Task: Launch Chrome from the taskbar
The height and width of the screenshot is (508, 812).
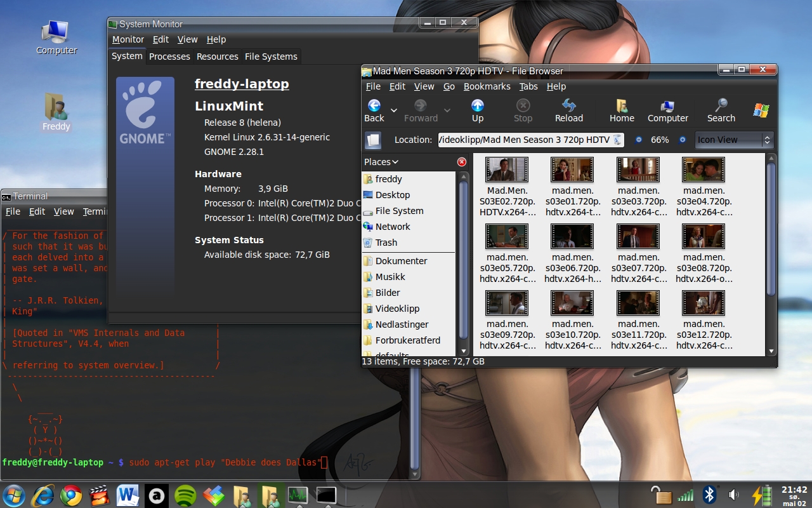Action: click(x=71, y=495)
